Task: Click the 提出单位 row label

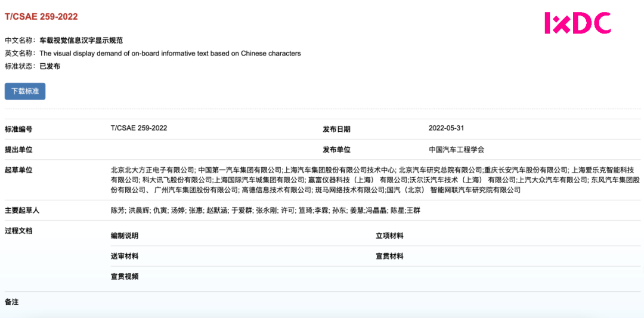Action: tap(18, 150)
